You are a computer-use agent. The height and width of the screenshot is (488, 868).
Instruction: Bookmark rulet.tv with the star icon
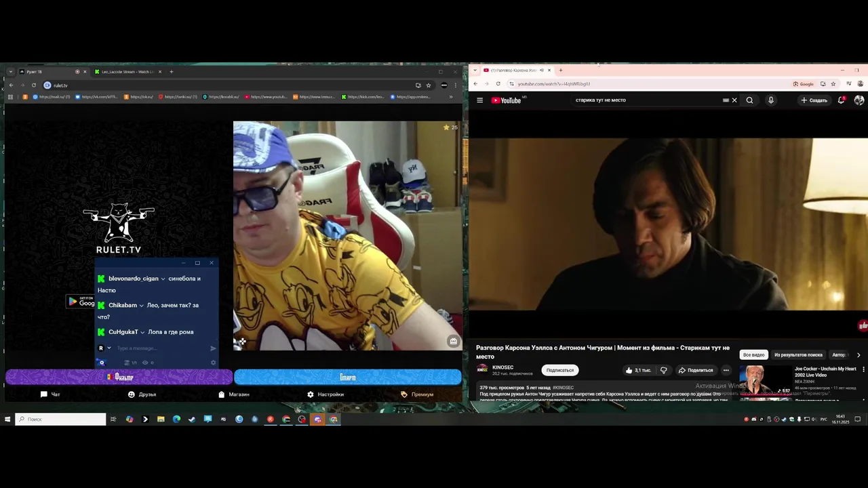pos(429,85)
